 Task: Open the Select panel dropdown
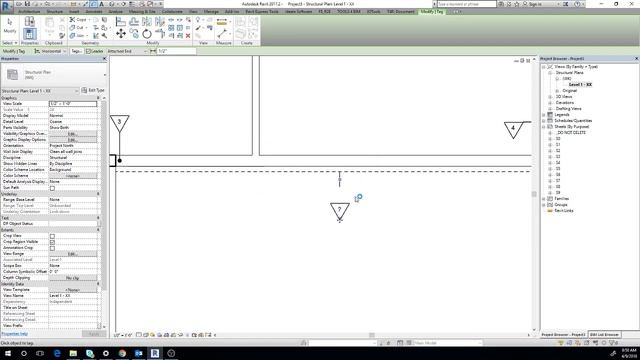click(10, 43)
